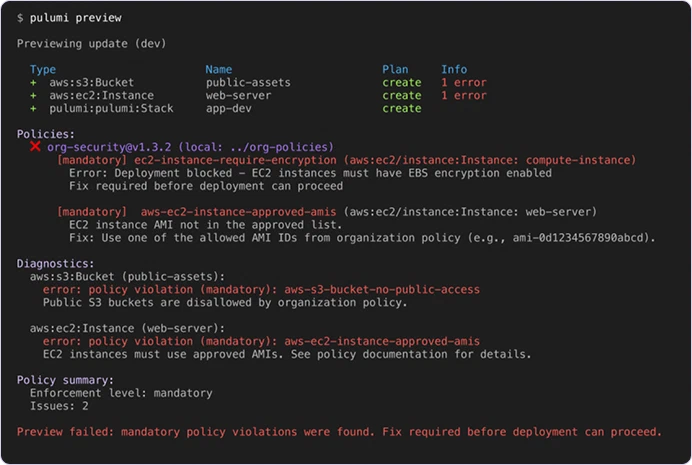Click 'aws-ec2-instance-approved-amis' in the Policies section
The image size is (692, 465).
pos(238,212)
